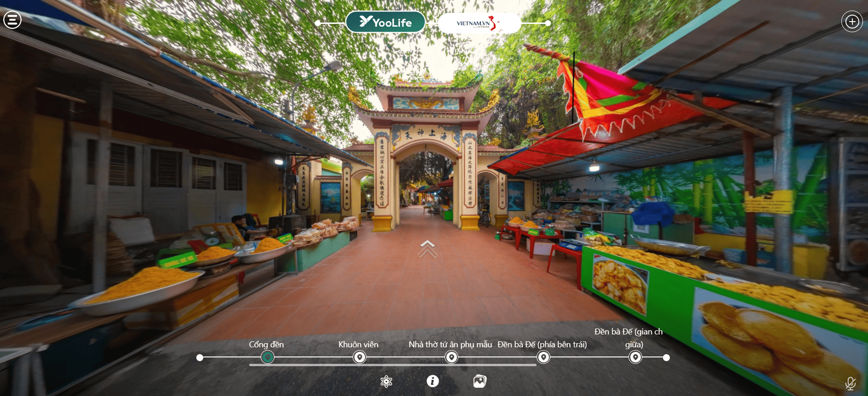Go to Đền bà Đế (phía bên trái) pin
The height and width of the screenshot is (396, 868).
coord(543,357)
